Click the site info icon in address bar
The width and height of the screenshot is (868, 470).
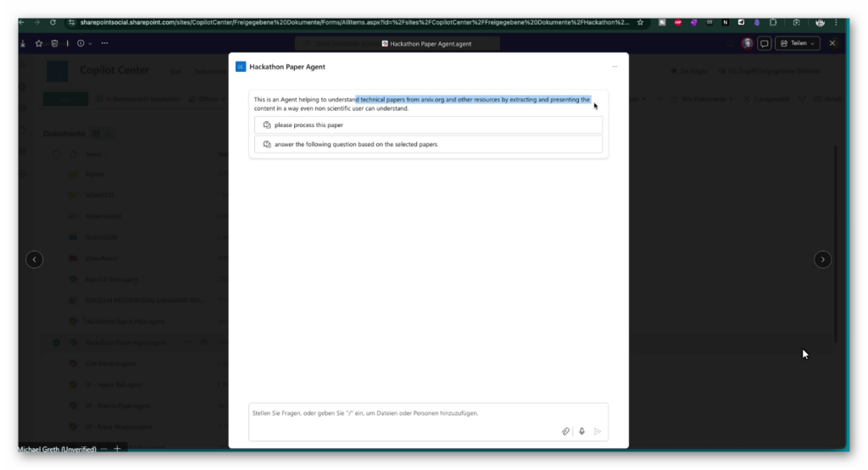(71, 23)
